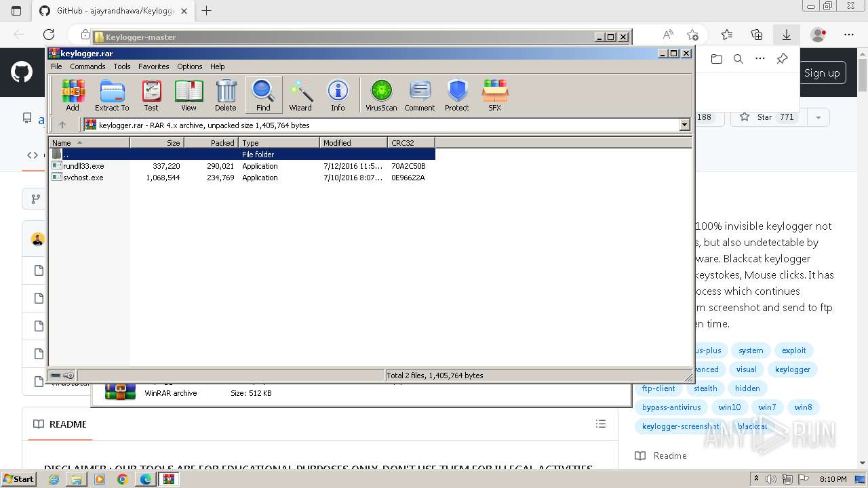Sort by the Type column header
The image size is (868, 488).
(x=279, y=142)
